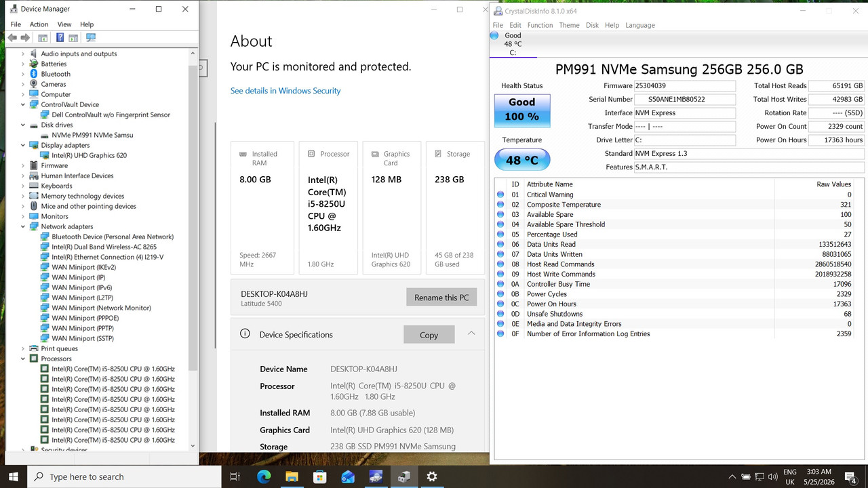Image resolution: width=868 pixels, height=488 pixels.
Task: Switch to CrystalDiskInfo taskbar icon
Action: [376, 476]
